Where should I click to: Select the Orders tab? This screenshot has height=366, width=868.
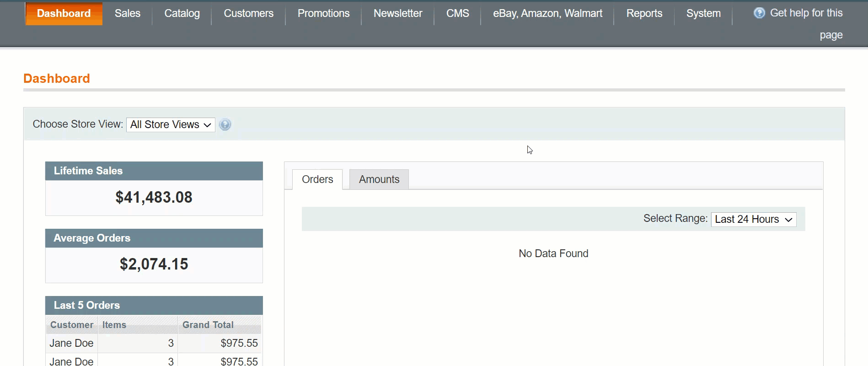(x=317, y=179)
